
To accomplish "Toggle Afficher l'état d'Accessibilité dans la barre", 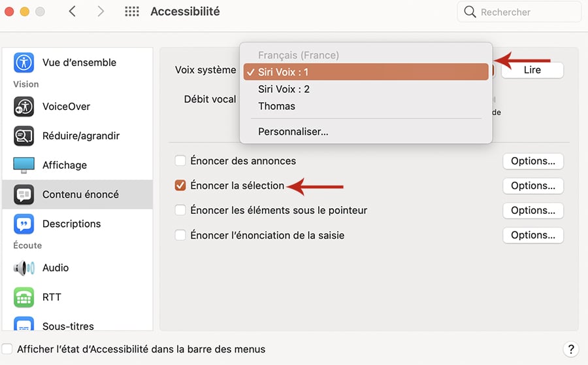I will click(x=7, y=349).
